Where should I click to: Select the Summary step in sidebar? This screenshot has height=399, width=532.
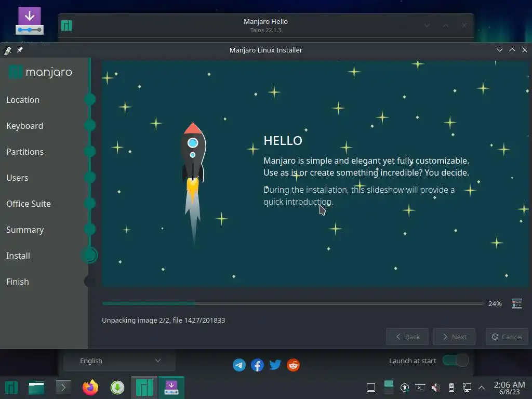point(25,230)
